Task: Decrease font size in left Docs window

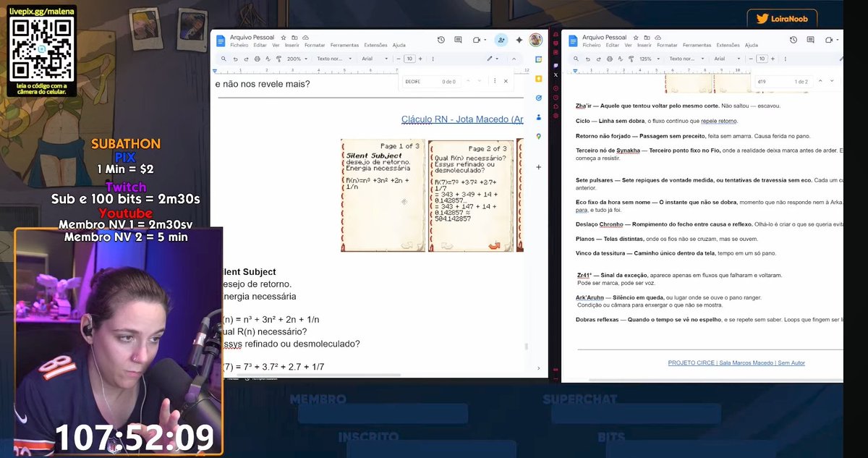Action: coord(399,59)
